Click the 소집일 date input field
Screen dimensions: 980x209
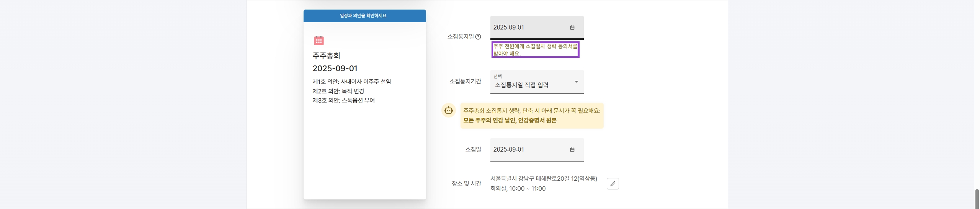coord(537,150)
